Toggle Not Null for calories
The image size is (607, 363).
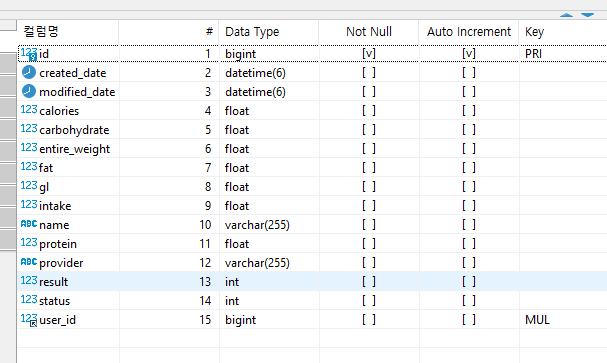tap(369, 110)
